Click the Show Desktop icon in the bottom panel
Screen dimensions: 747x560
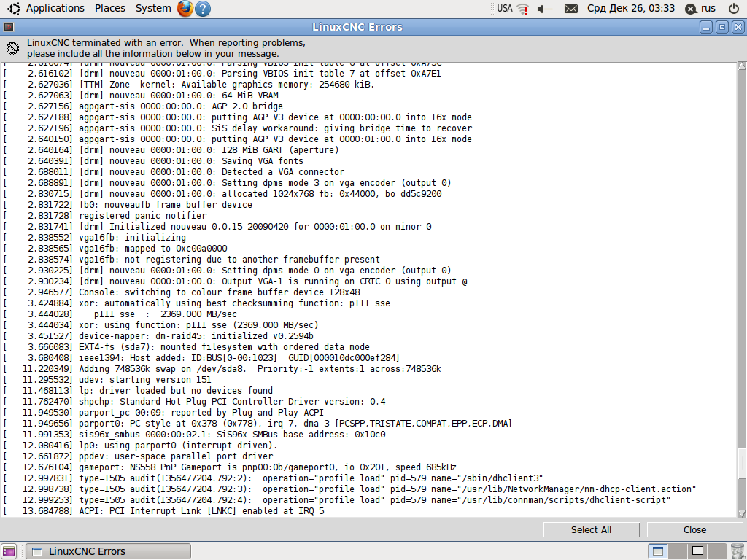click(9, 551)
